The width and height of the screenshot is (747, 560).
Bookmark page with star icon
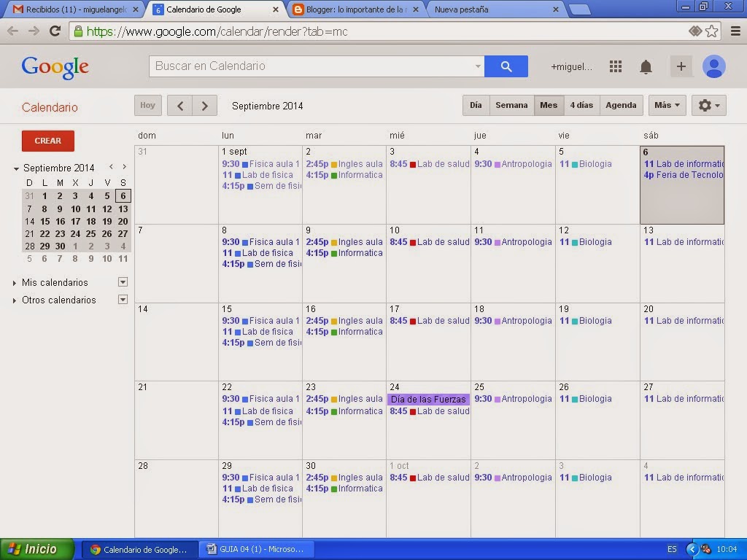pyautogui.click(x=712, y=31)
